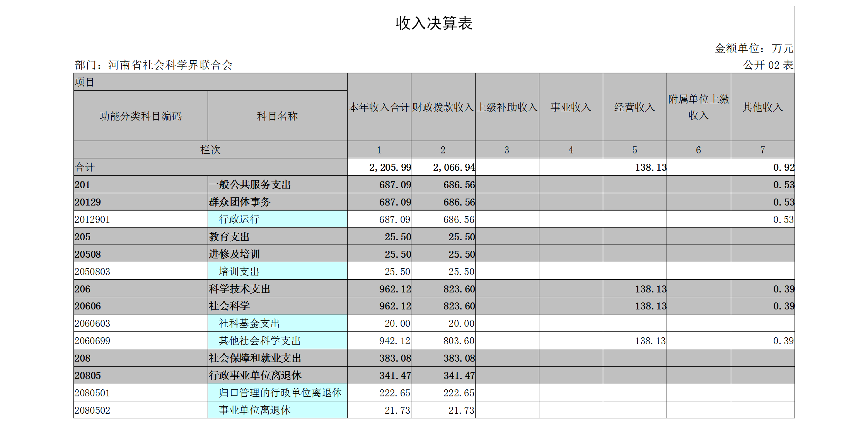Select the 经营收入 column header
The height and width of the screenshot is (423, 868).
coord(634,107)
